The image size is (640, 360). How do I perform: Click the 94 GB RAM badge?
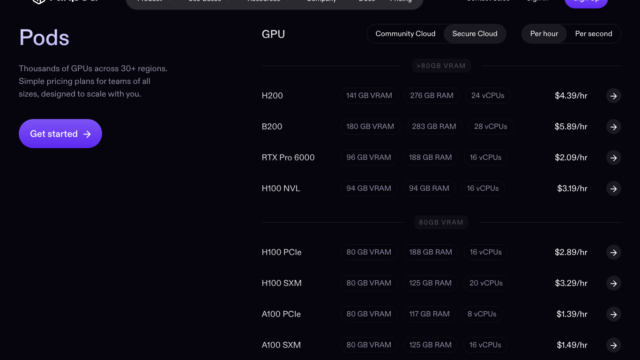(429, 189)
